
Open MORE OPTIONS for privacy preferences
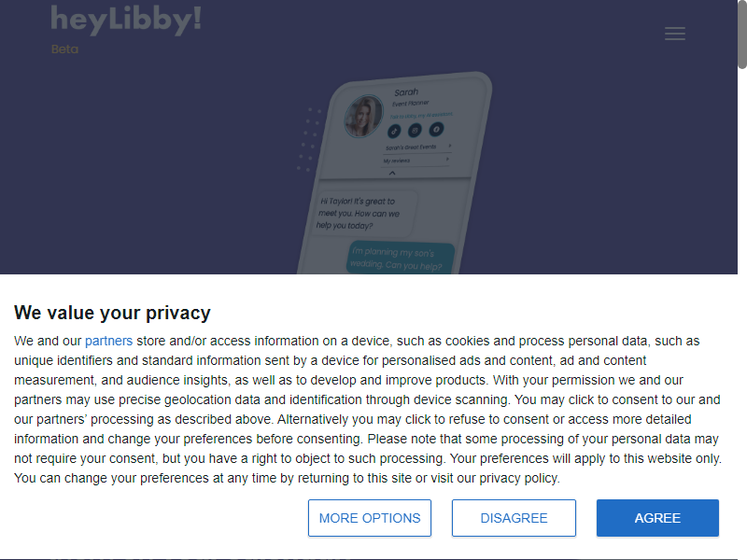370,518
